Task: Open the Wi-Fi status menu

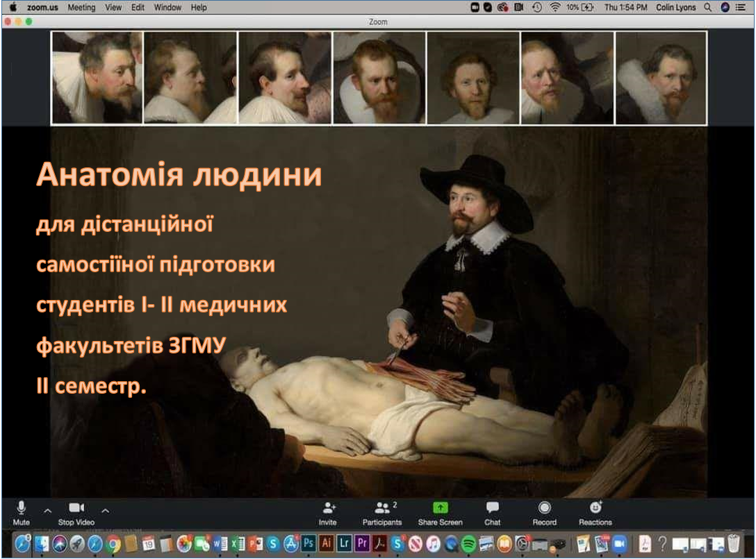Action: 555,7
